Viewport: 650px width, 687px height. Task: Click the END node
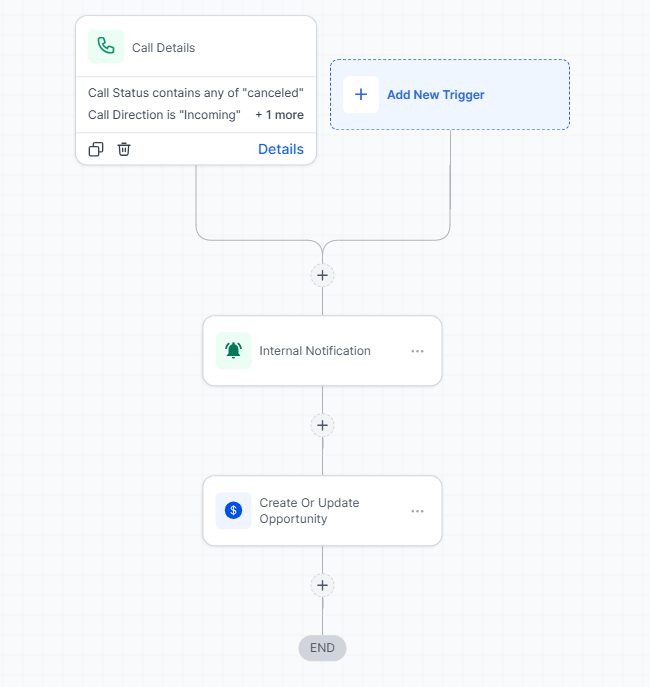(322, 648)
